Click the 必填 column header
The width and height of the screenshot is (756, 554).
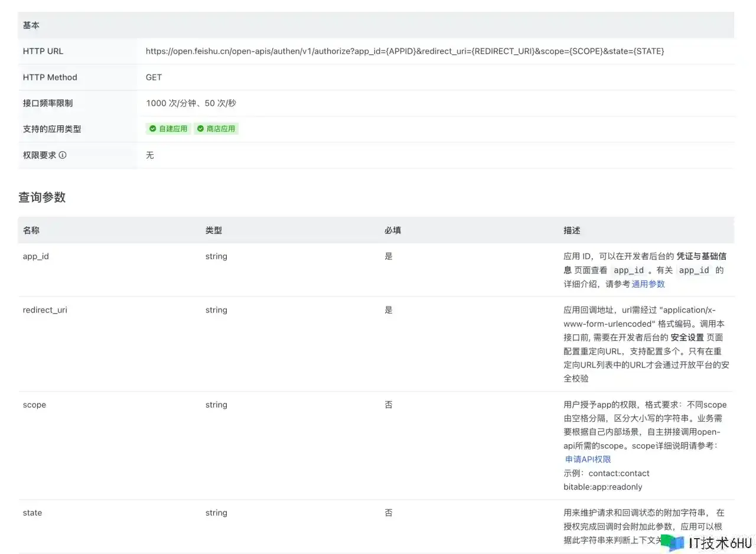[x=393, y=230]
